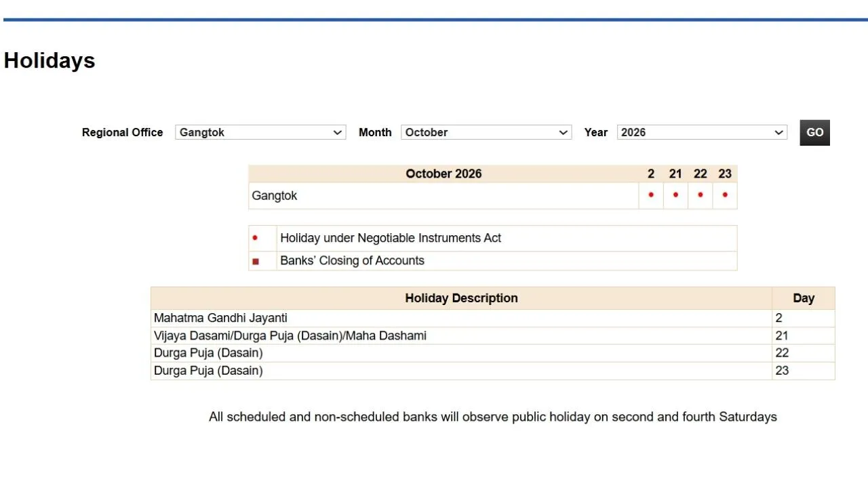Image resolution: width=868 pixels, height=488 pixels.
Task: Click the Day column header
Action: coord(804,298)
